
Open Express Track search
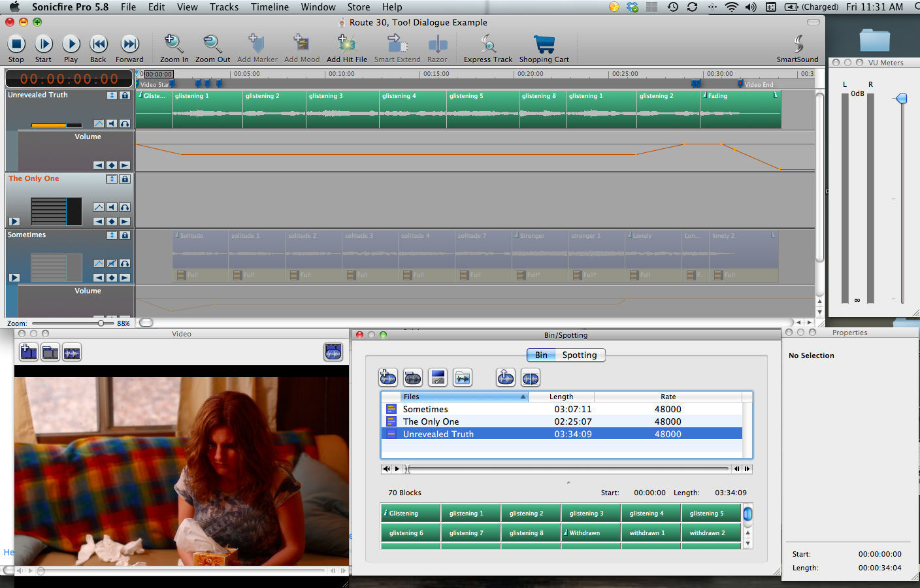[x=488, y=44]
